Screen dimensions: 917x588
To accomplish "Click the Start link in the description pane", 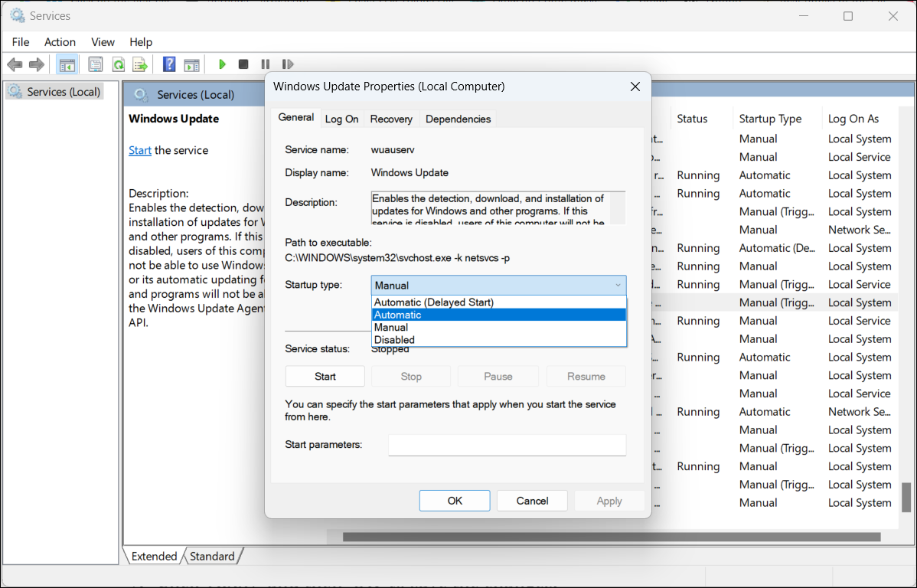I will (x=140, y=150).
